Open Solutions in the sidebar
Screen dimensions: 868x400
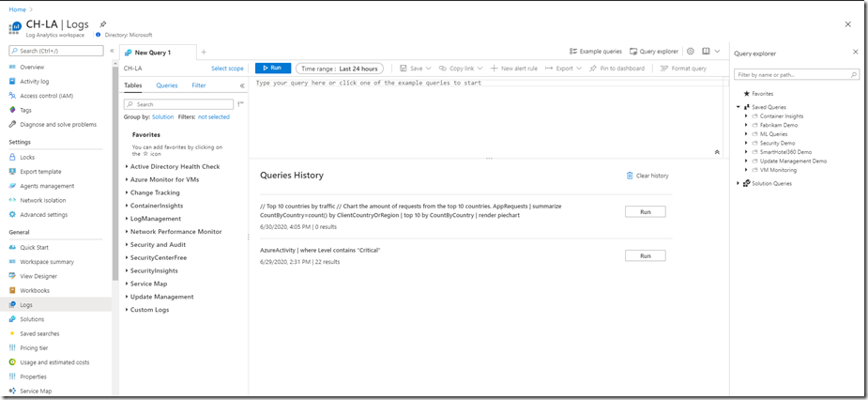coord(32,319)
